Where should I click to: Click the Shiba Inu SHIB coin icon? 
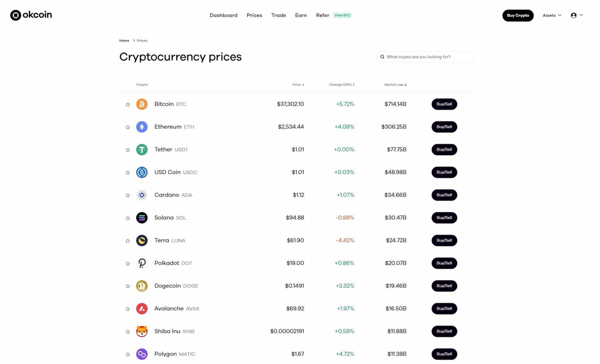(x=142, y=331)
